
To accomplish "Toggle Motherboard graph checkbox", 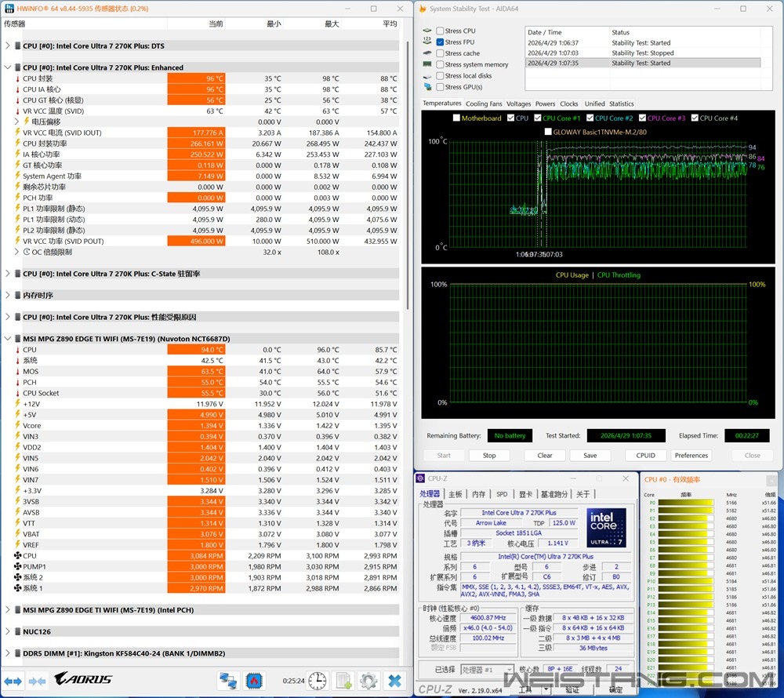I will pyautogui.click(x=456, y=118).
